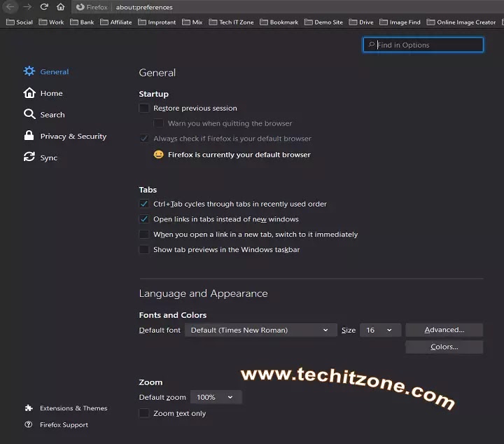Toggle Warn you when quitting the browser
This screenshot has width=504, height=444.
pyautogui.click(x=158, y=123)
